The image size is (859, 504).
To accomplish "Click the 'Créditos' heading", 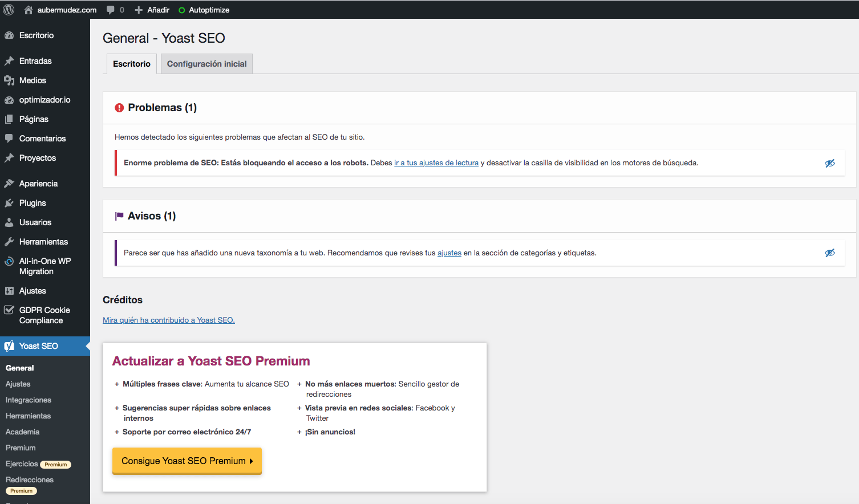I will pyautogui.click(x=123, y=300).
